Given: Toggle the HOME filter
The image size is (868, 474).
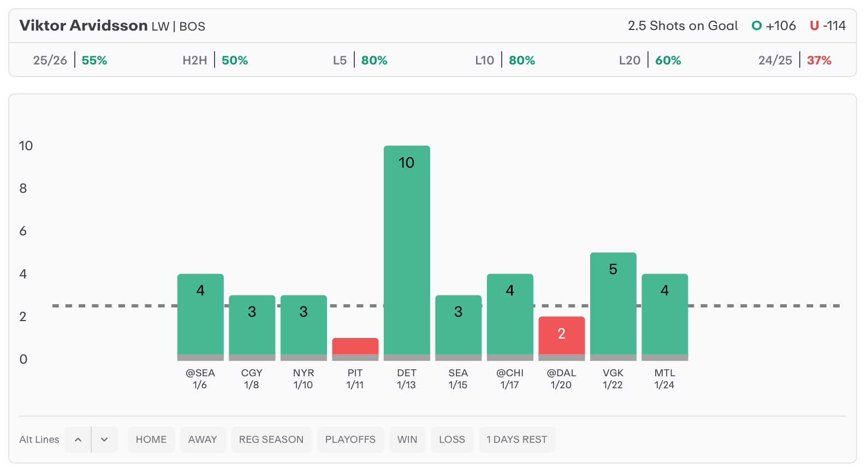Looking at the screenshot, I should tap(151, 440).
